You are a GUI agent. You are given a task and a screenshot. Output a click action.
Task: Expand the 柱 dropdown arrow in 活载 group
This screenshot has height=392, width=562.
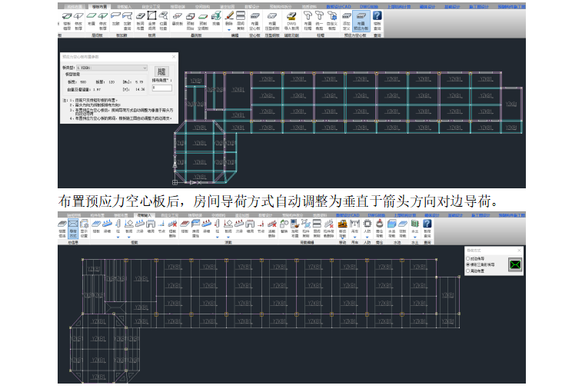click(218, 238)
